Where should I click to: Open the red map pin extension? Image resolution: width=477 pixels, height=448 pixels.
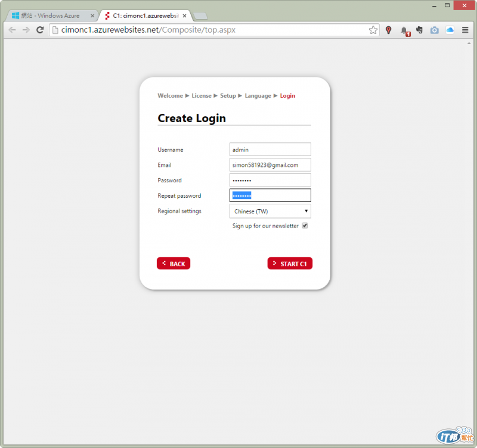click(389, 30)
